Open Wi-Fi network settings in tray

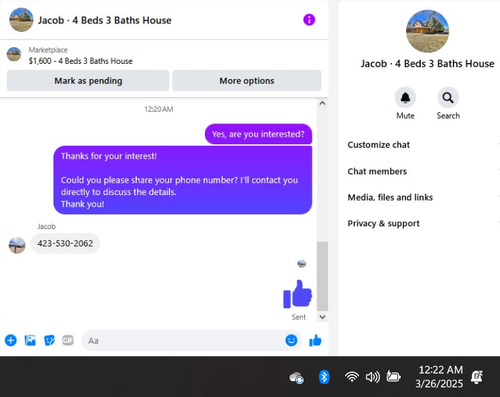tap(352, 377)
